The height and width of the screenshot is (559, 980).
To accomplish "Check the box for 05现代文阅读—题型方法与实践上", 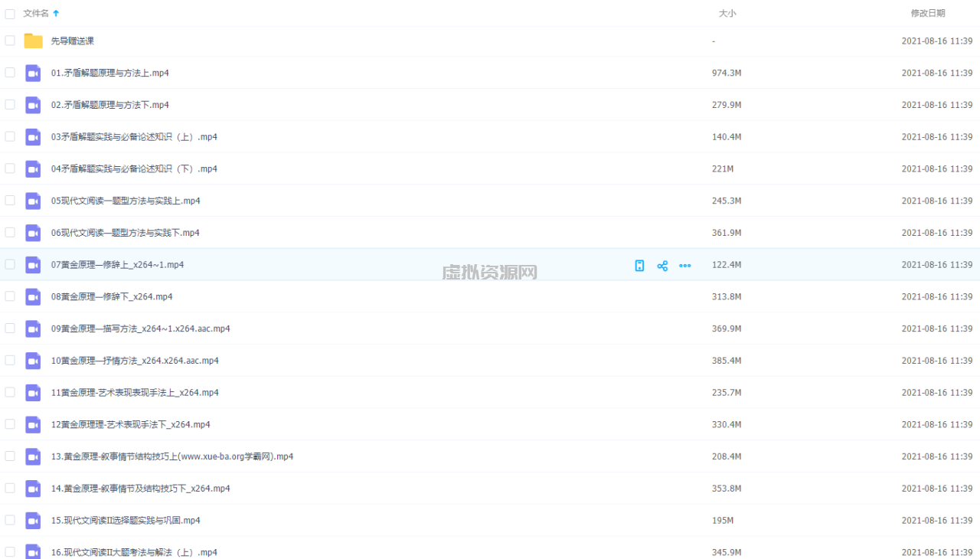I will coord(10,200).
